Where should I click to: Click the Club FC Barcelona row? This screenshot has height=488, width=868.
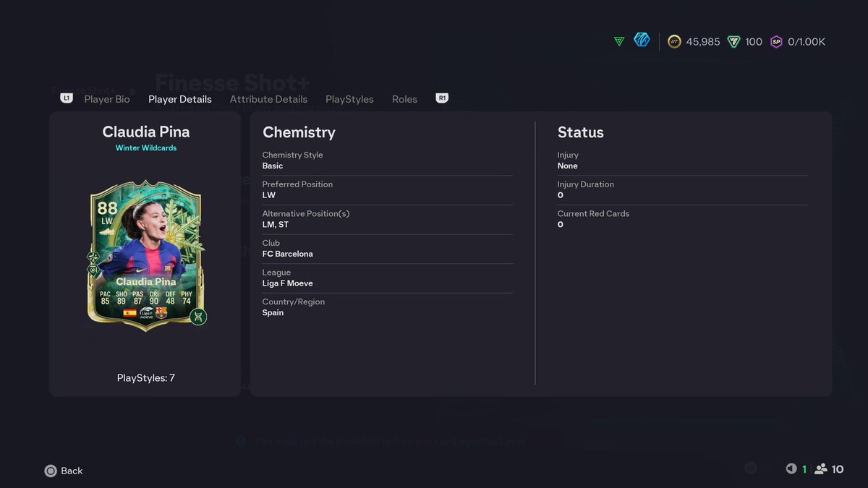click(387, 249)
